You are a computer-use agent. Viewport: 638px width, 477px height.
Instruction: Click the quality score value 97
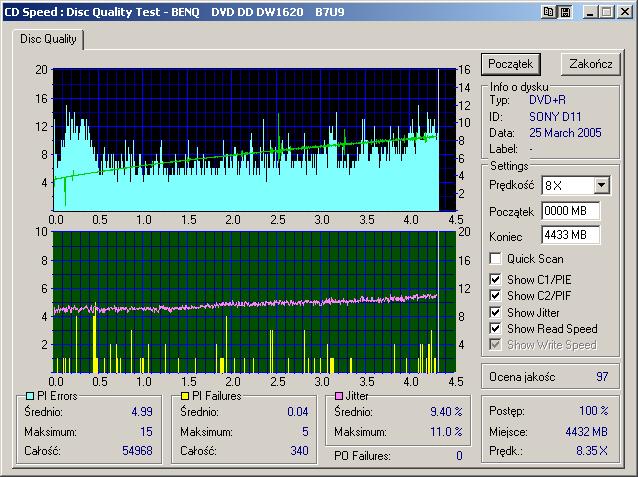(602, 376)
